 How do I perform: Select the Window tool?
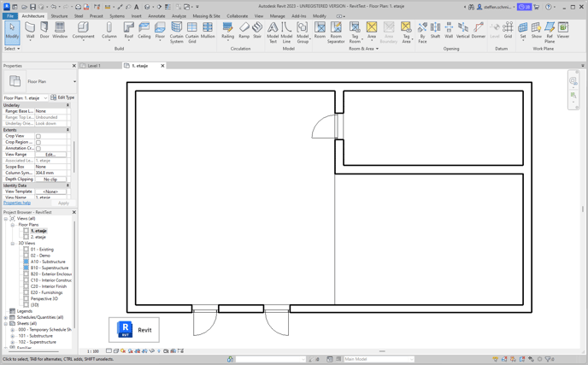coord(60,30)
